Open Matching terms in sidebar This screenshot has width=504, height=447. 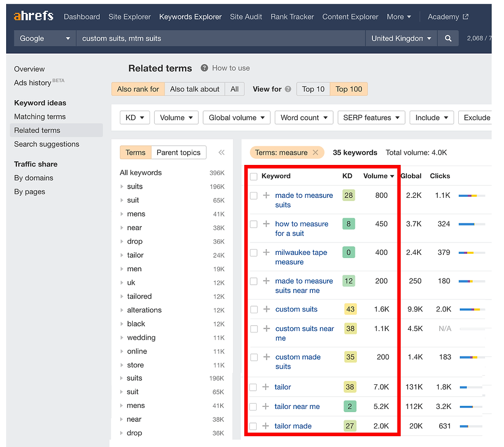tap(40, 117)
